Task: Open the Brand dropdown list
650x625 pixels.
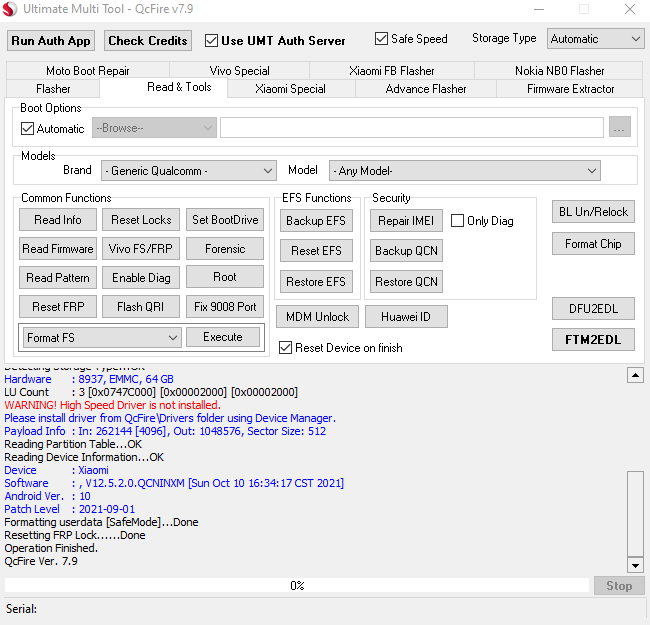Action: click(x=189, y=171)
